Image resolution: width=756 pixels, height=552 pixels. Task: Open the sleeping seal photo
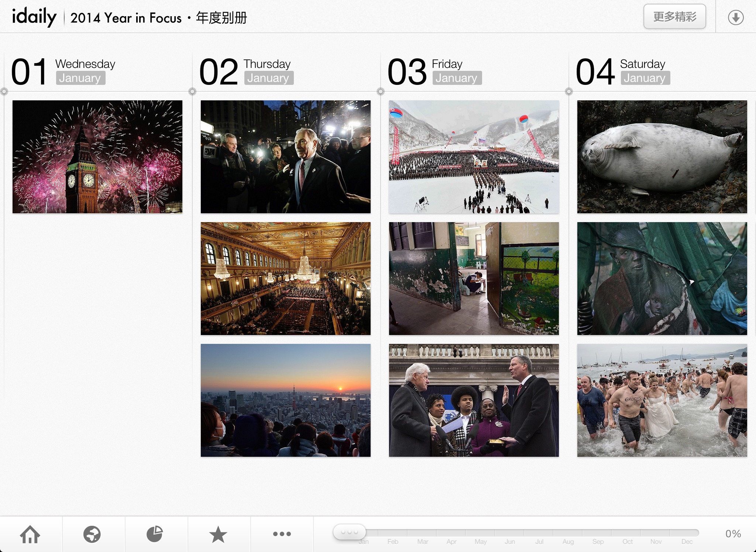[x=662, y=157]
